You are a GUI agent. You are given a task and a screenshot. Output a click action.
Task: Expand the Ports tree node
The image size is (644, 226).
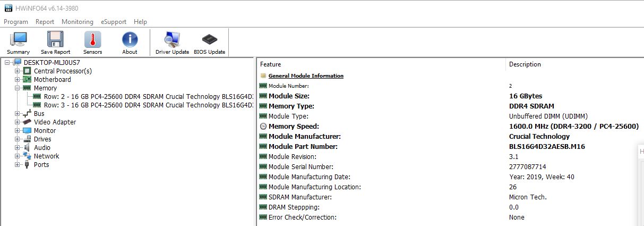click(x=18, y=165)
